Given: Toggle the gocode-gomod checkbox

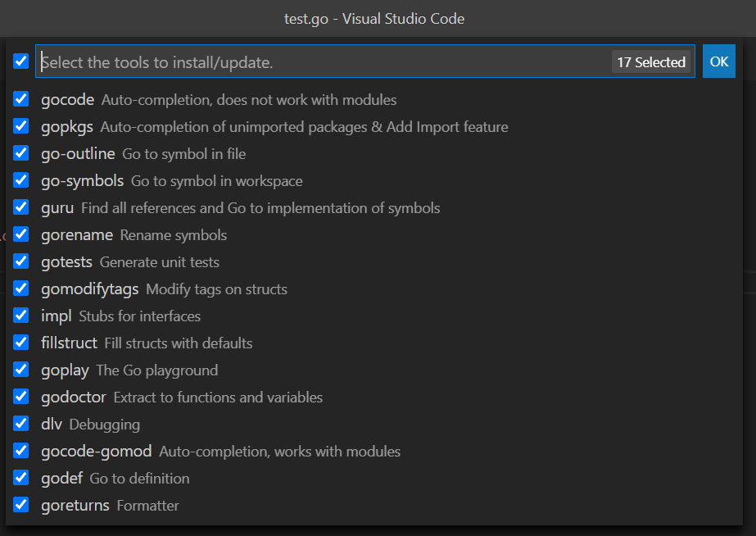Looking at the screenshot, I should (20, 451).
